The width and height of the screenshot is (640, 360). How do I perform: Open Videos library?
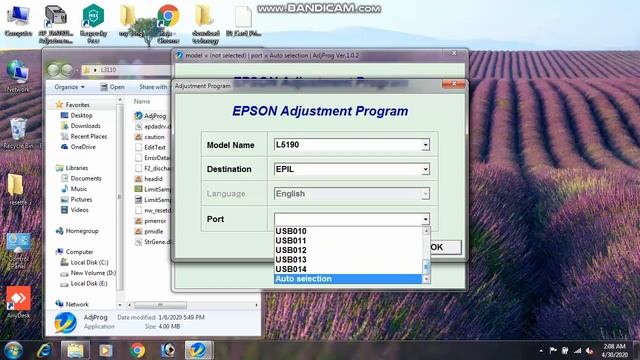[x=75, y=210]
